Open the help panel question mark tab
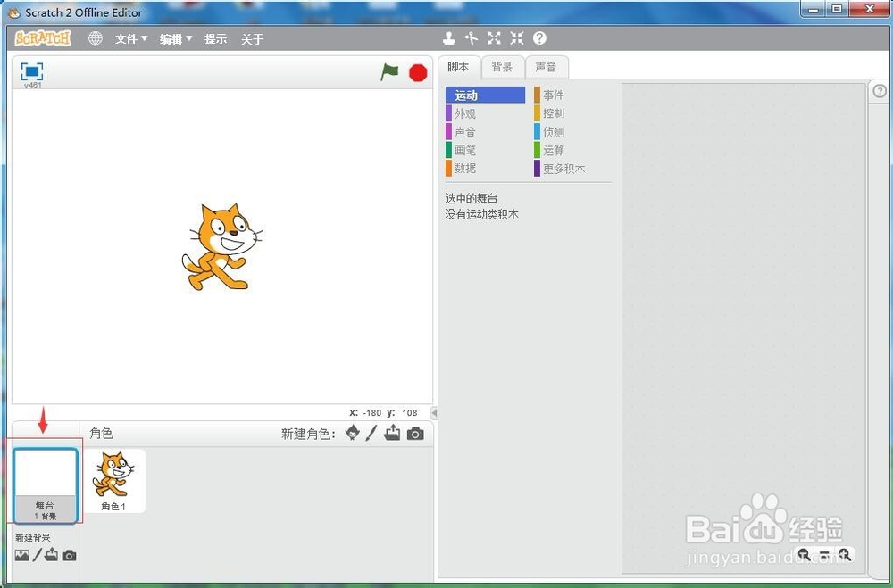The height and width of the screenshot is (588, 893). [x=880, y=91]
